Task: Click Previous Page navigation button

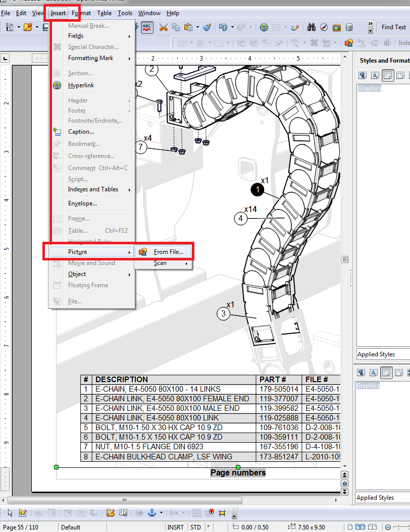Action: [344, 474]
